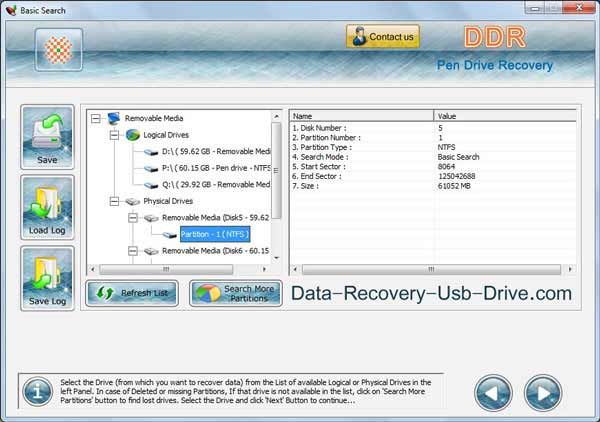Click the Name column header

pos(362,116)
